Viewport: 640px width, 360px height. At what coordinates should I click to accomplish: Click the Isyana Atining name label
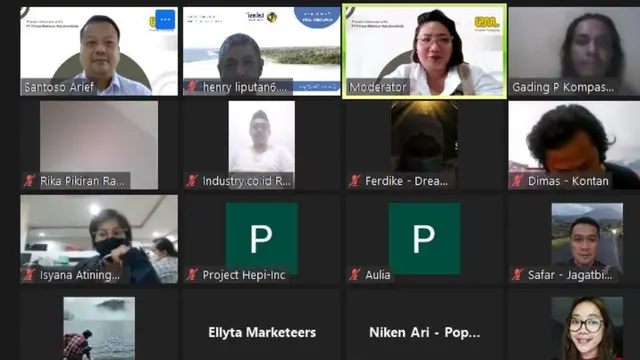(x=80, y=275)
